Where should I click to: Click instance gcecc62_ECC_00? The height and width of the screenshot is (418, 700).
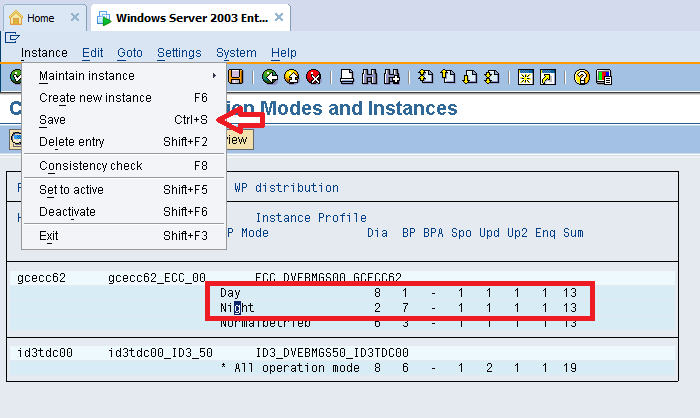tap(157, 278)
